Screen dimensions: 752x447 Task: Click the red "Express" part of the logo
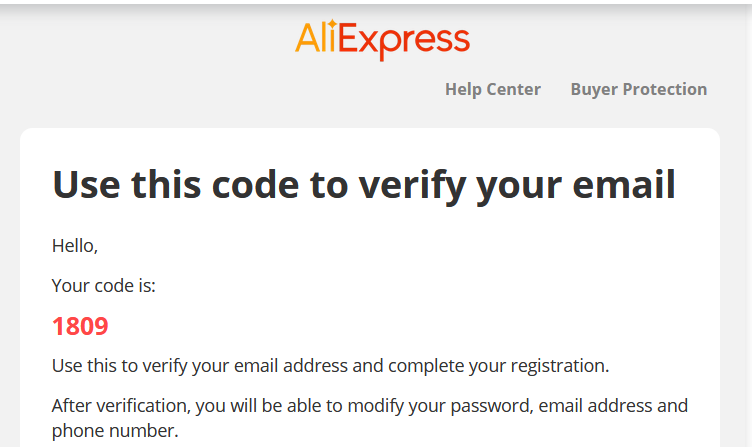(x=404, y=42)
